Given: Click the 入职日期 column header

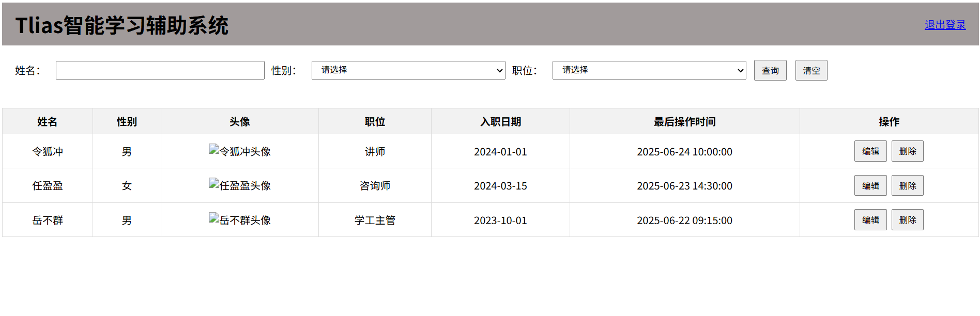Looking at the screenshot, I should coord(500,121).
